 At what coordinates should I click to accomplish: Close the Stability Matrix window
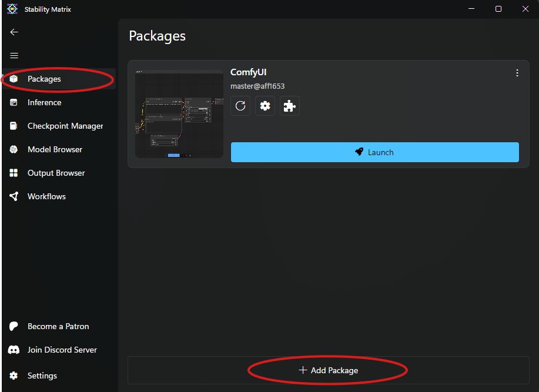click(525, 9)
